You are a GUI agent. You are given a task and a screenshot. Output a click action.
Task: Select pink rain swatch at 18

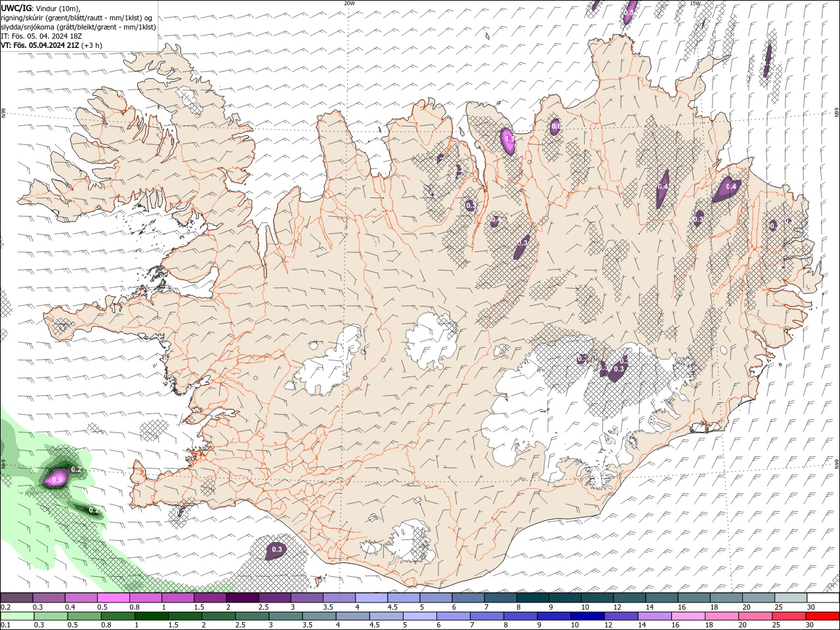click(721, 616)
